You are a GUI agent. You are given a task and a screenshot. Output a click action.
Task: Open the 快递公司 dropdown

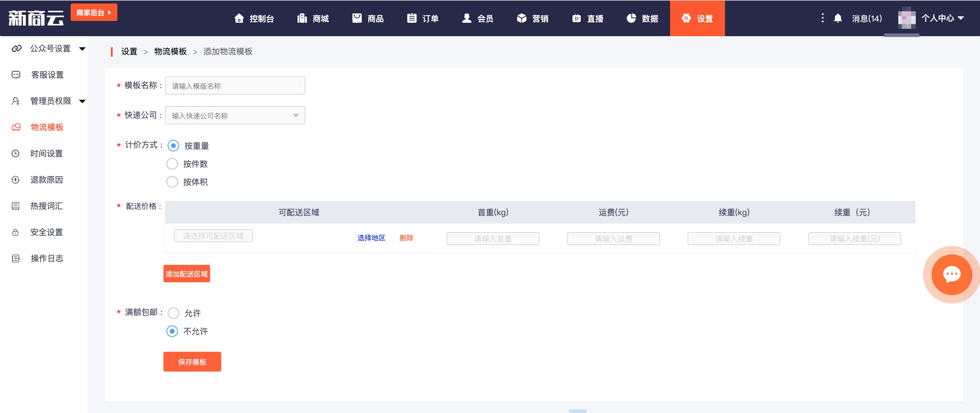pyautogui.click(x=235, y=115)
